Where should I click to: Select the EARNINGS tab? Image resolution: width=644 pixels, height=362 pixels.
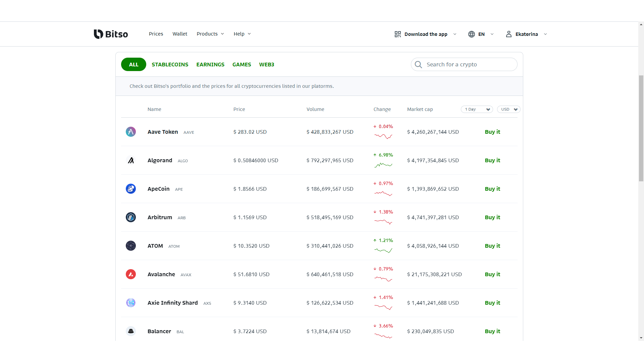[210, 64]
